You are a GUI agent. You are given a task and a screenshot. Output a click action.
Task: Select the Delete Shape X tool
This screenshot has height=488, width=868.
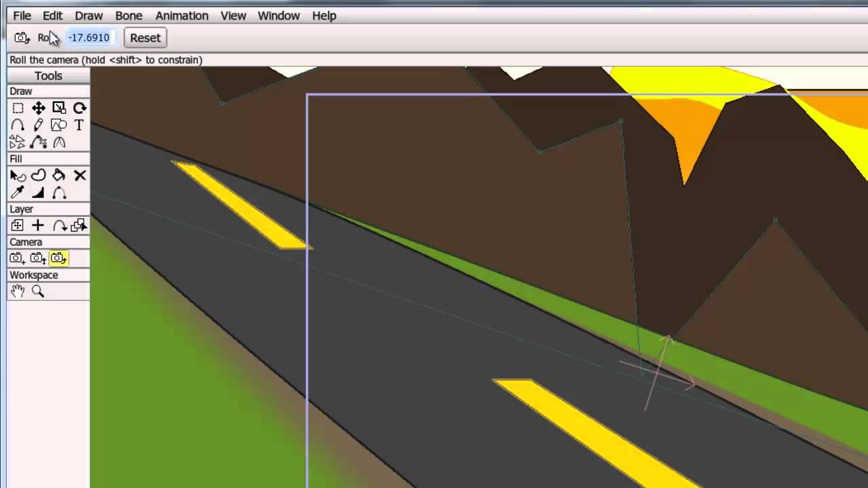coord(79,176)
